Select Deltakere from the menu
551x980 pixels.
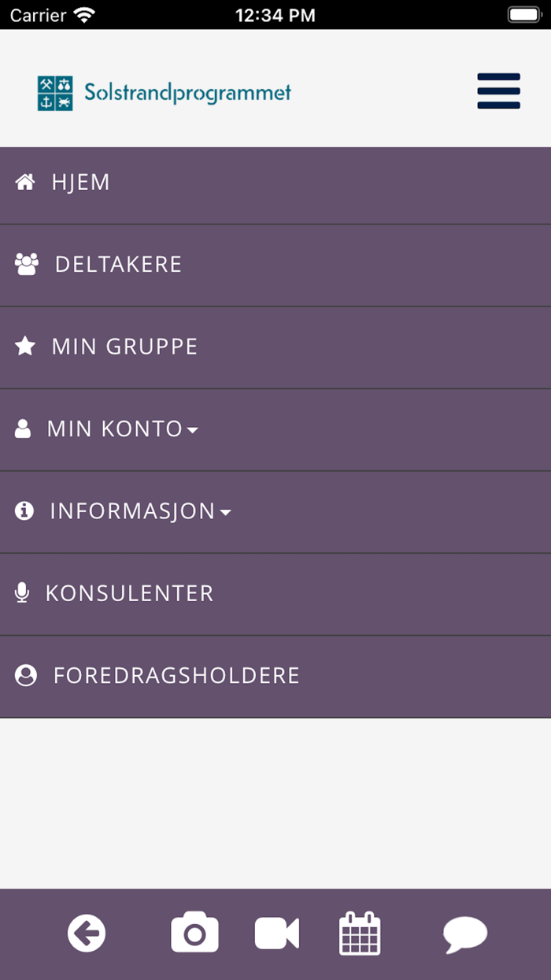[118, 265]
